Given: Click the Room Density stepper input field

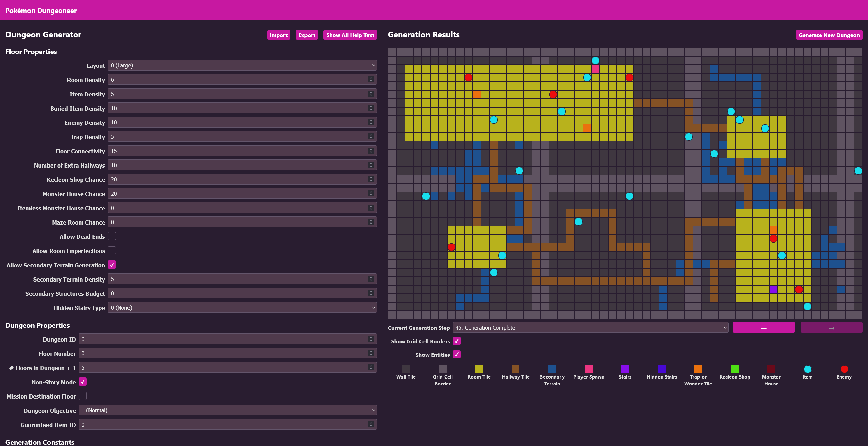Looking at the screenshot, I should tap(242, 80).
